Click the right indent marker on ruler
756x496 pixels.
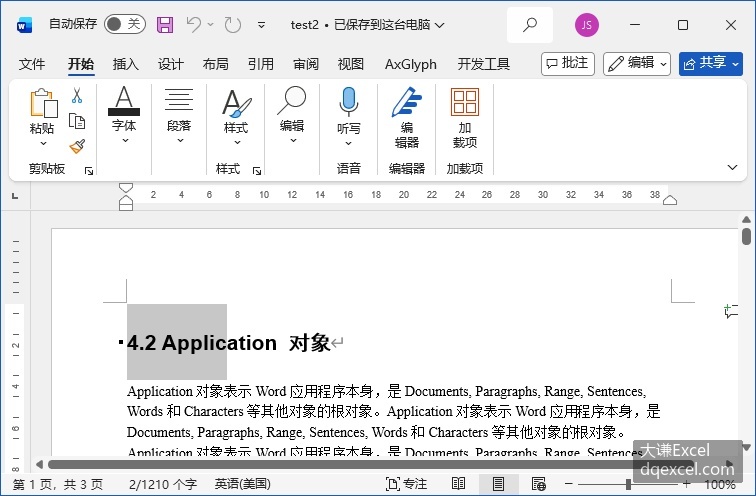click(x=670, y=200)
